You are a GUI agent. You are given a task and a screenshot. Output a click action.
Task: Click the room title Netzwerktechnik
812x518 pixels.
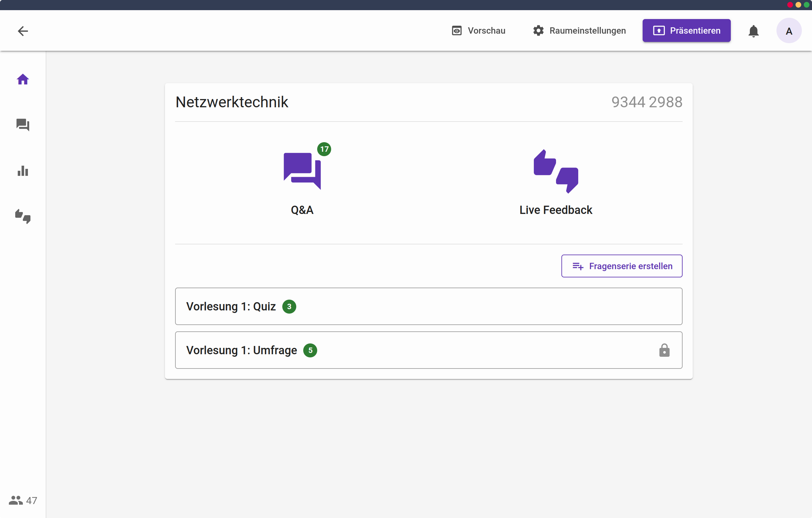pyautogui.click(x=232, y=102)
